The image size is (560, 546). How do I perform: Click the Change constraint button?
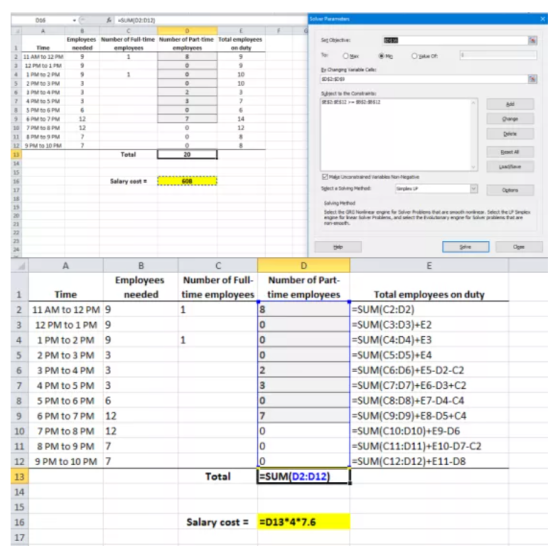point(510,119)
